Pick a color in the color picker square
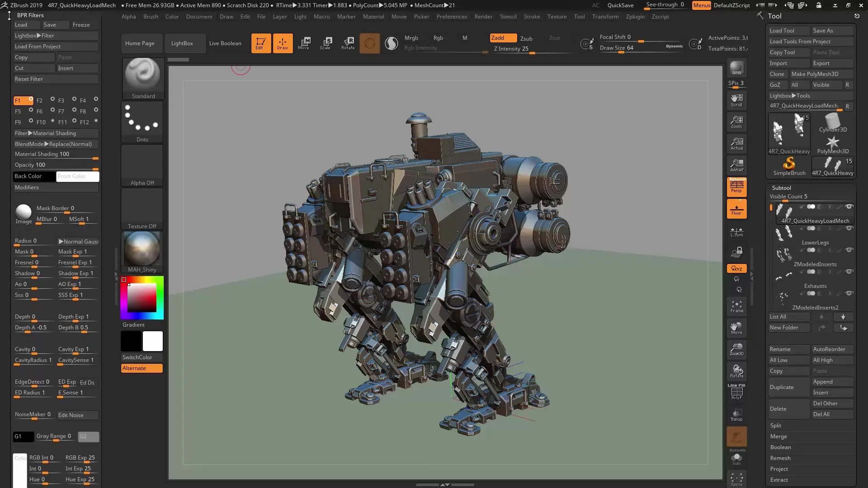 click(x=142, y=297)
